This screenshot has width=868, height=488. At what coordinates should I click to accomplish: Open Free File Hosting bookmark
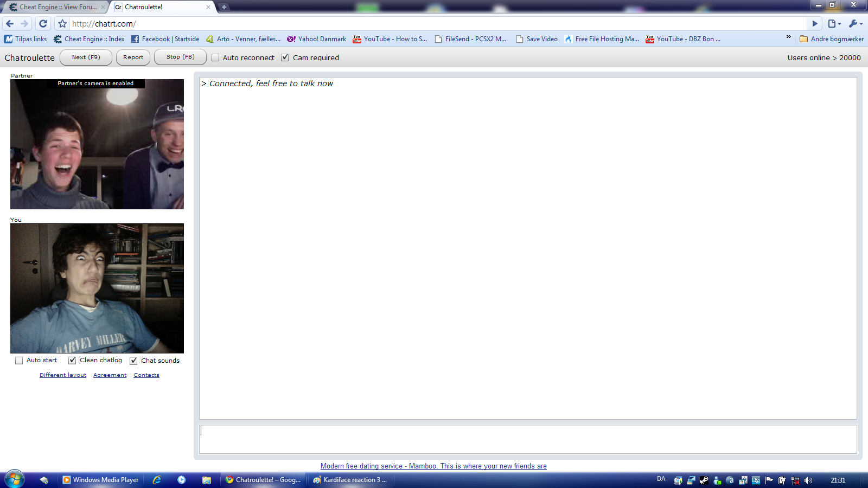tap(602, 39)
